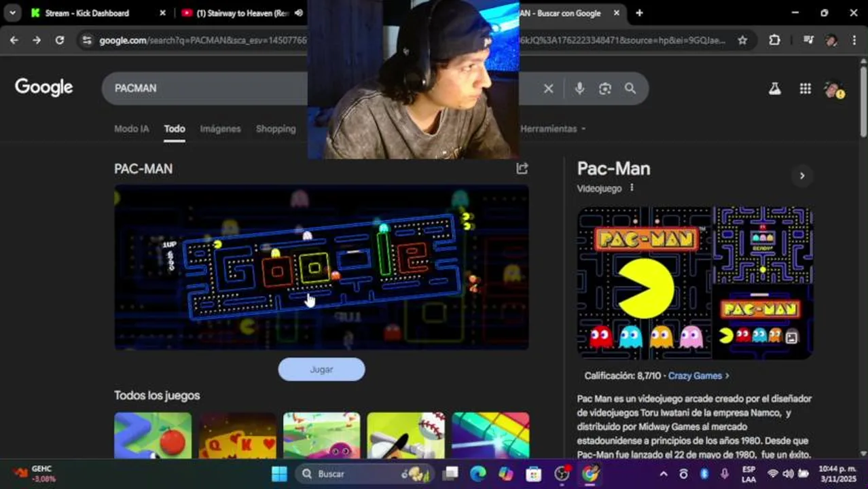Switch to Shopping results tab

pos(276,128)
